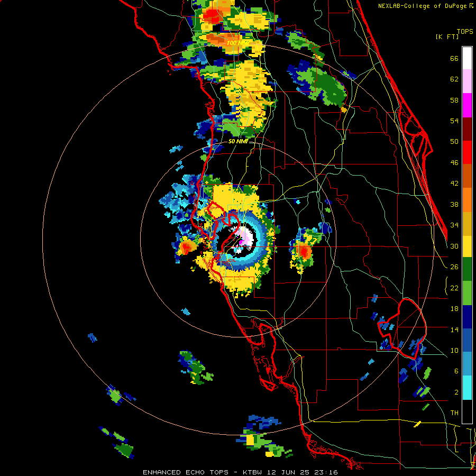Click the TOPS legend title

click(x=465, y=31)
